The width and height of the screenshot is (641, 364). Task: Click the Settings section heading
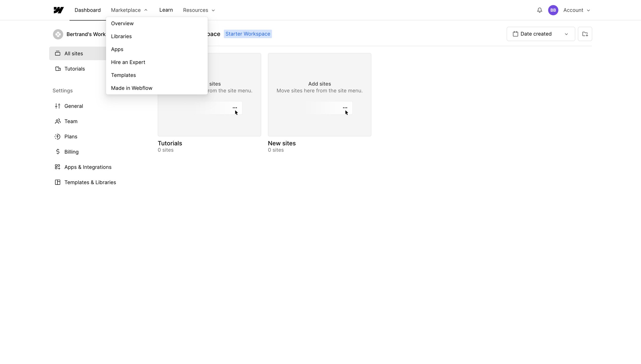[x=62, y=91]
